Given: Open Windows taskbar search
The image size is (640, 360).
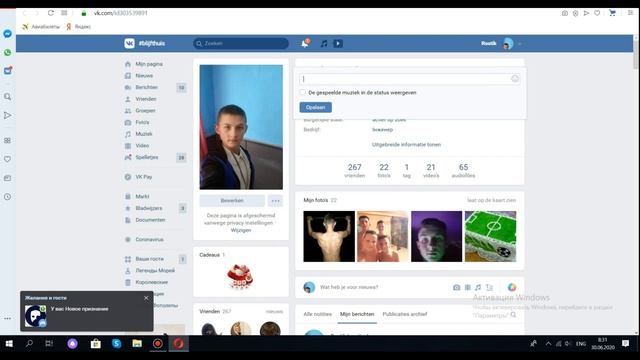Looking at the screenshot, I should point(29,344).
